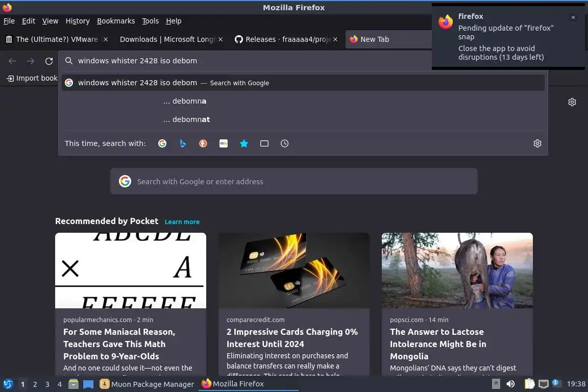Switch to virtual desktop 1
The height and width of the screenshot is (392, 588).
click(x=23, y=384)
